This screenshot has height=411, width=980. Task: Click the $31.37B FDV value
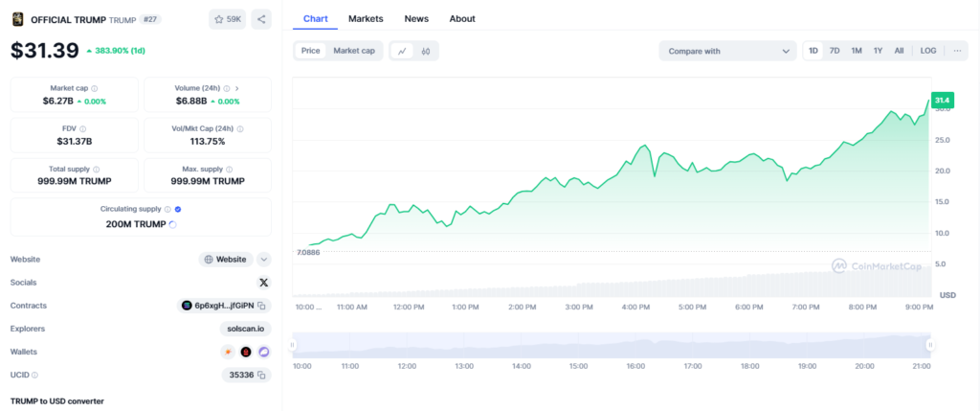(x=75, y=142)
